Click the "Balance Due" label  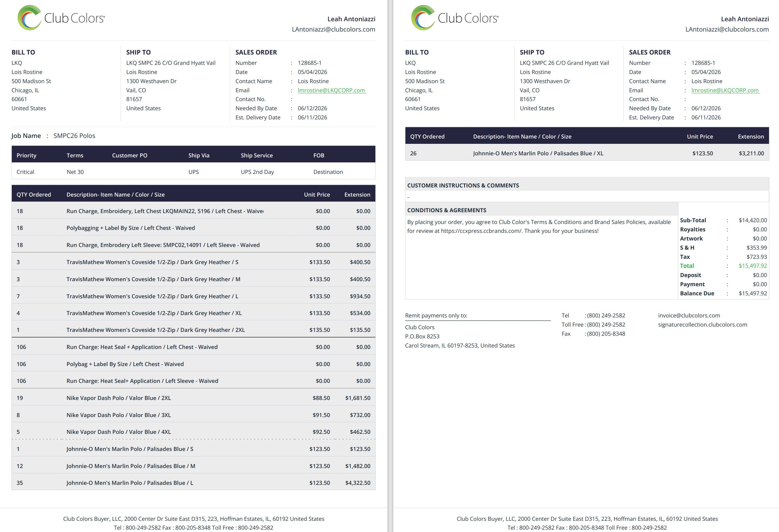point(697,294)
